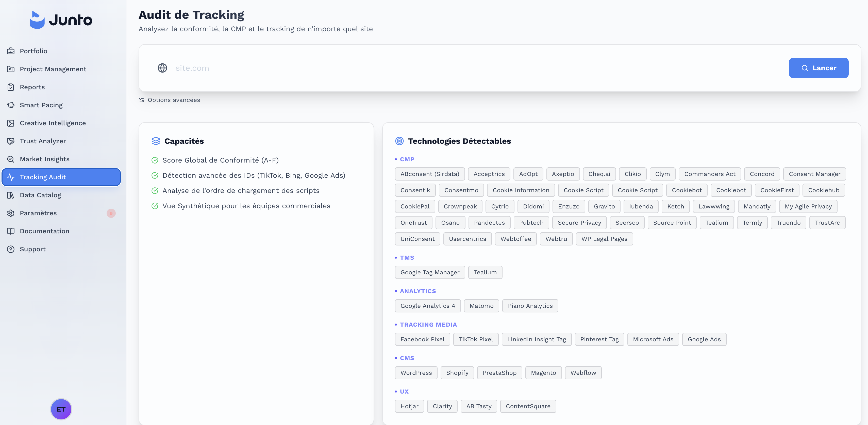Image resolution: width=868 pixels, height=425 pixels.
Task: Click the Documentation book icon
Action: [11, 231]
